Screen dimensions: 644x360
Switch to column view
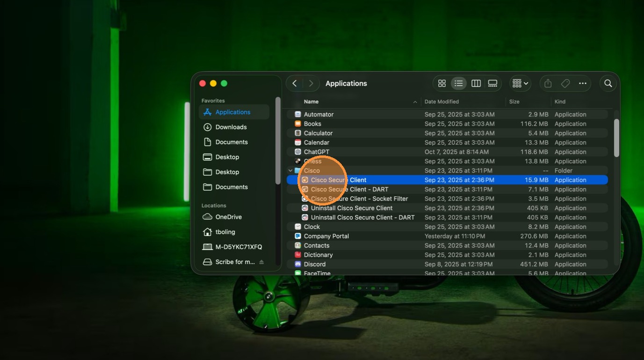[x=476, y=83]
